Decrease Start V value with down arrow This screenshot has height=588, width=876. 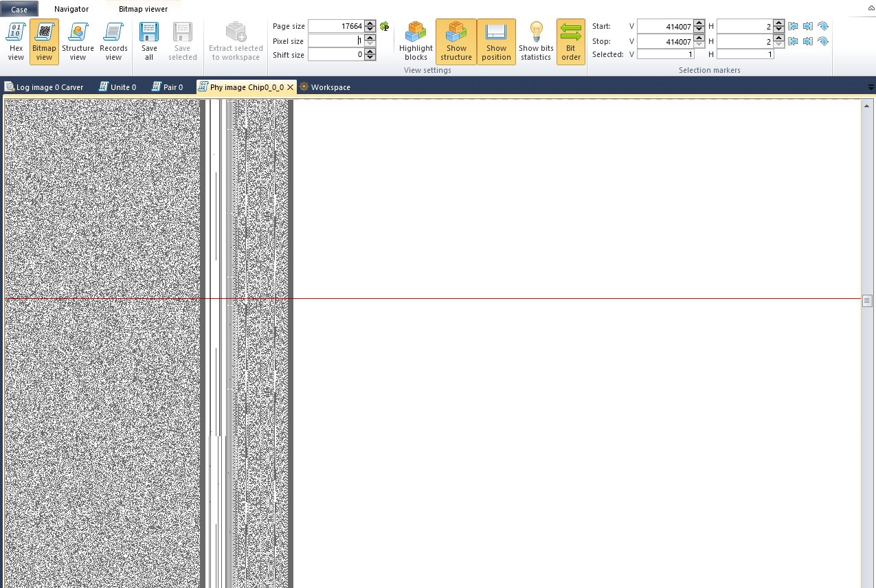699,30
